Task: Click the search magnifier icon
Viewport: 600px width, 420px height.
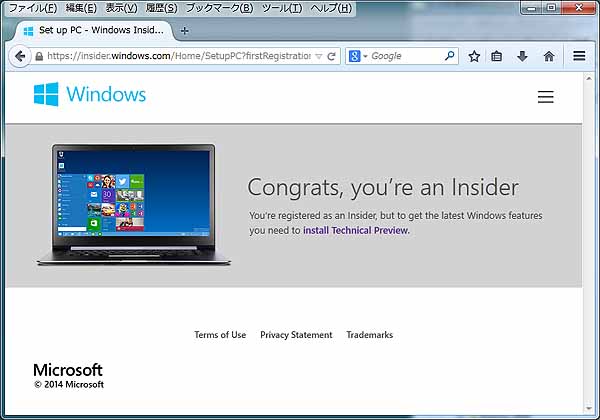Action: point(449,56)
